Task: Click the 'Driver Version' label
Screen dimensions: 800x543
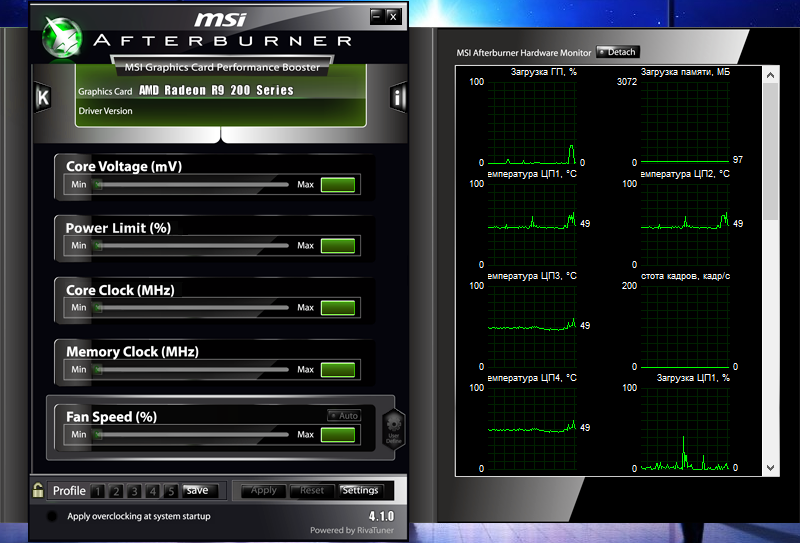Action: (105, 111)
